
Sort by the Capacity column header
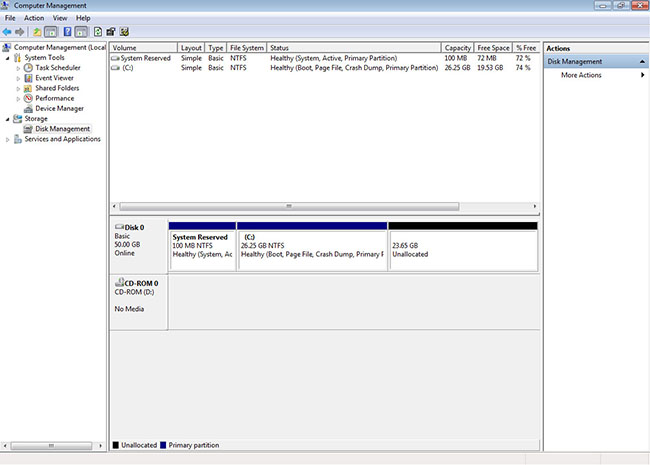[458, 48]
